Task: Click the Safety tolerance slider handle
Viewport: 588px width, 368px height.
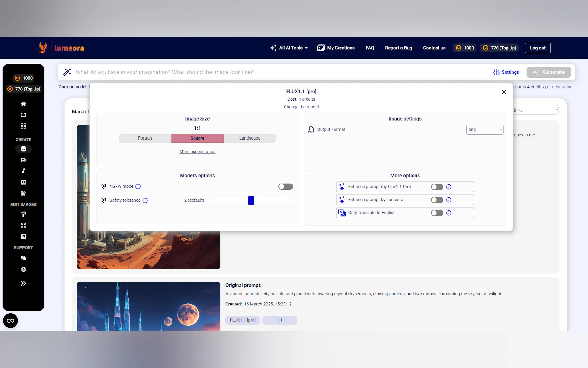Action: [x=251, y=200]
